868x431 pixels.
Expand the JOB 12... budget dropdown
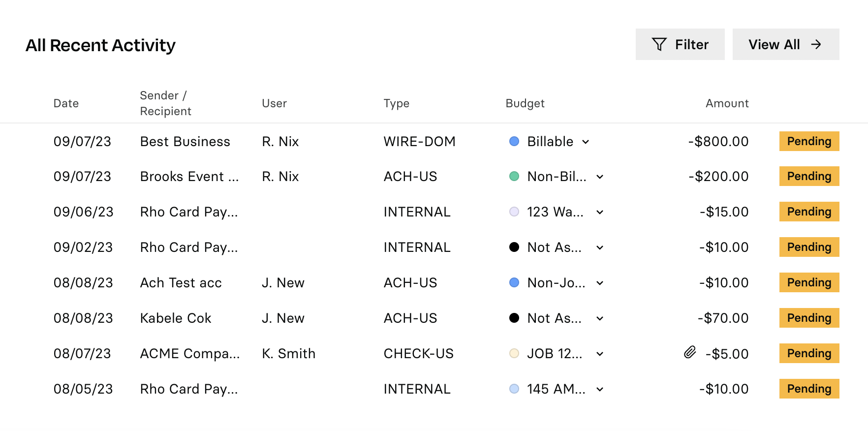(600, 354)
